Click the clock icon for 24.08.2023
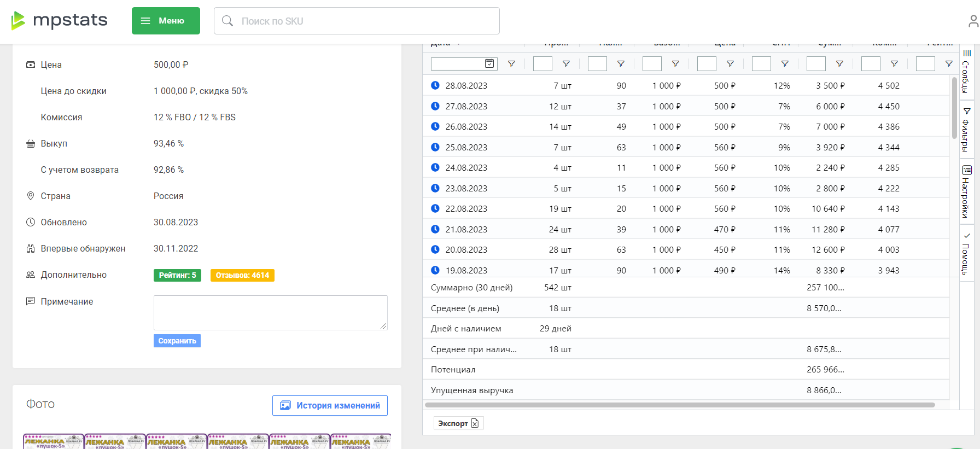 (x=435, y=167)
